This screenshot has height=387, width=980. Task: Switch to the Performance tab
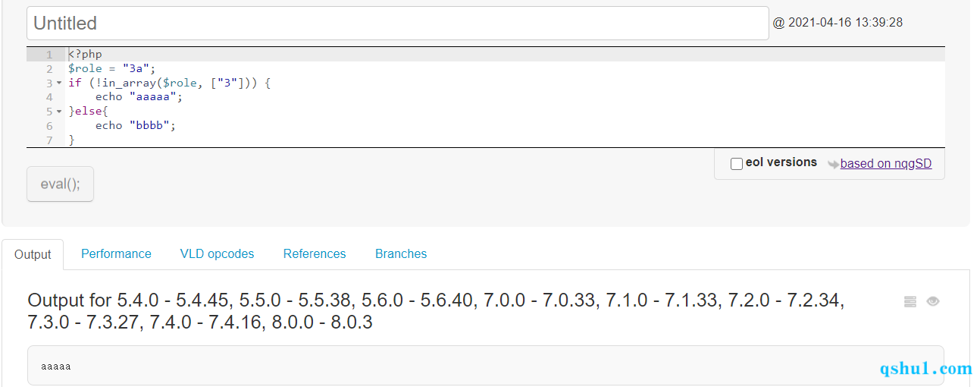pos(116,253)
